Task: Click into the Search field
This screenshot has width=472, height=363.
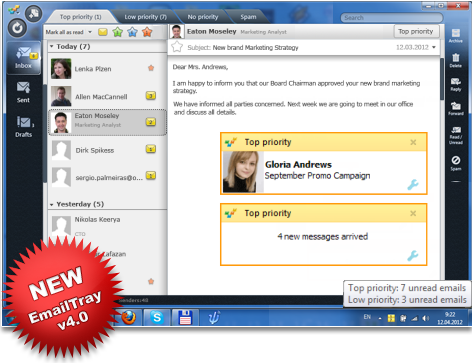Action: [x=392, y=18]
